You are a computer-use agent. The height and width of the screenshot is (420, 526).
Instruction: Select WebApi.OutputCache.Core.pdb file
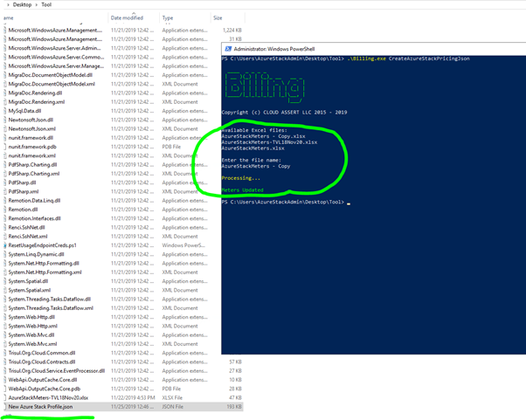[x=45, y=389]
